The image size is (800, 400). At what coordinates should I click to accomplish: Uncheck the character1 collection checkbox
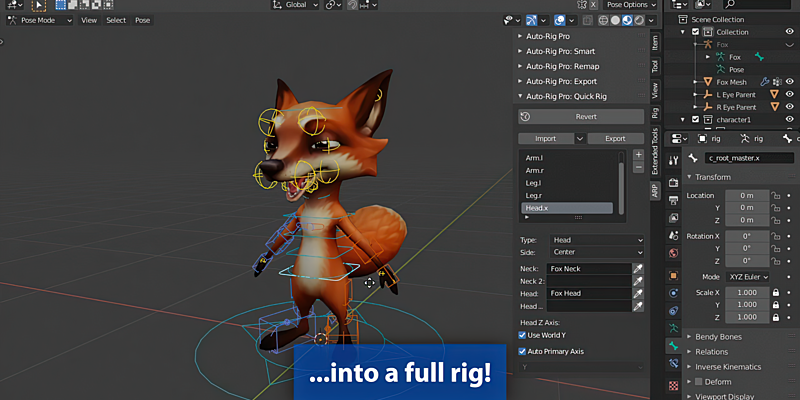tap(695, 119)
